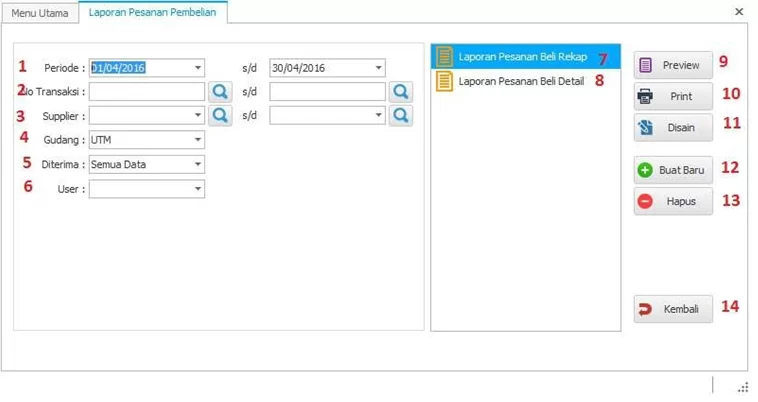This screenshot has height=402, width=758.
Task: Click search icon beside second Supplier field
Action: click(400, 116)
